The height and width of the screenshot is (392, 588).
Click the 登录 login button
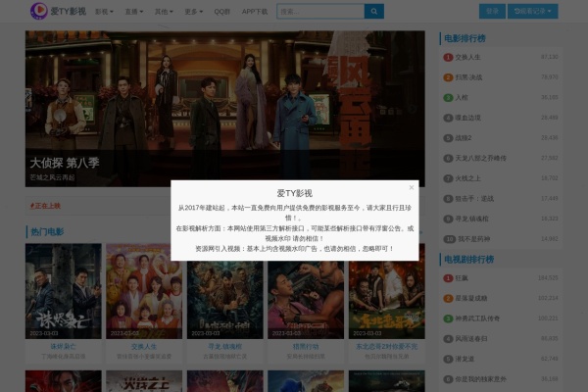tap(491, 12)
